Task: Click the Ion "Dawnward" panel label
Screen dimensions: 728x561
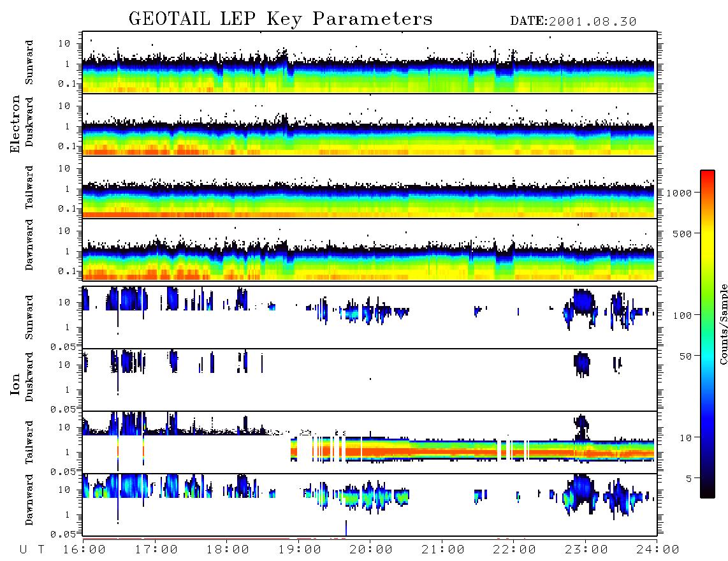Action: pyautogui.click(x=29, y=500)
